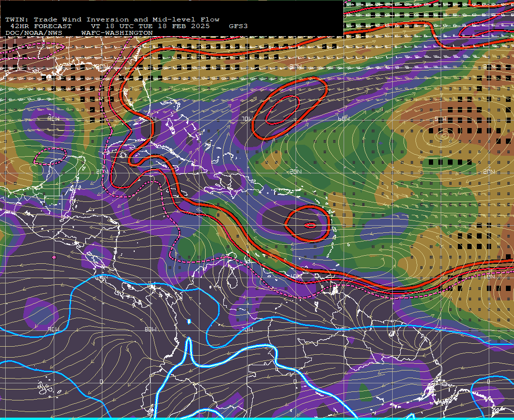
Task: Click the 'TWIN: Trade Wind Inversion and Mid-level Flow' title
Action: point(112,20)
